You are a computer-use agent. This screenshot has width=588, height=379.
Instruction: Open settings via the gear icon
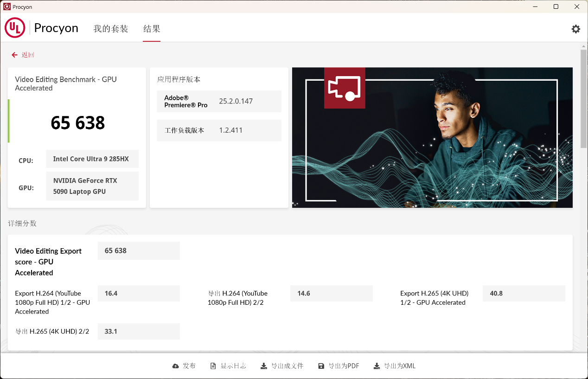(x=575, y=29)
